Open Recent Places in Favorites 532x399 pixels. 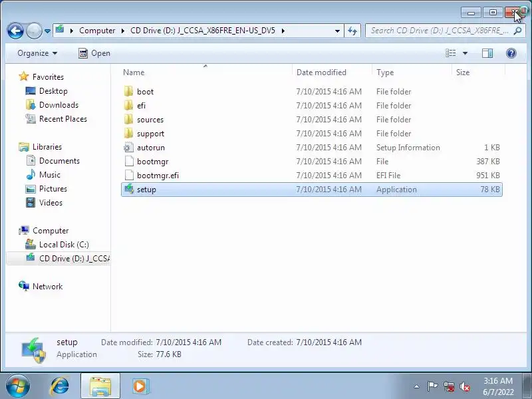pos(63,119)
